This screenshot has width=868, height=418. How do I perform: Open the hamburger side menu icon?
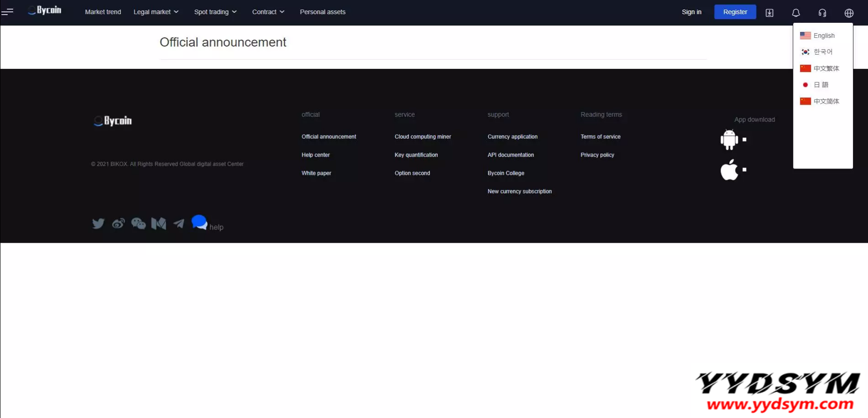point(7,12)
